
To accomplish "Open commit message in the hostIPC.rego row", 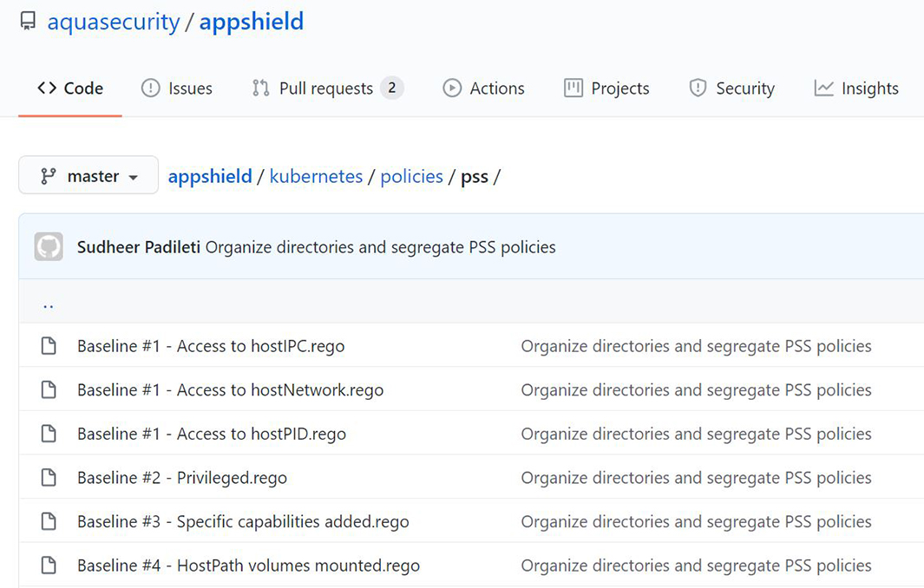I will click(696, 346).
